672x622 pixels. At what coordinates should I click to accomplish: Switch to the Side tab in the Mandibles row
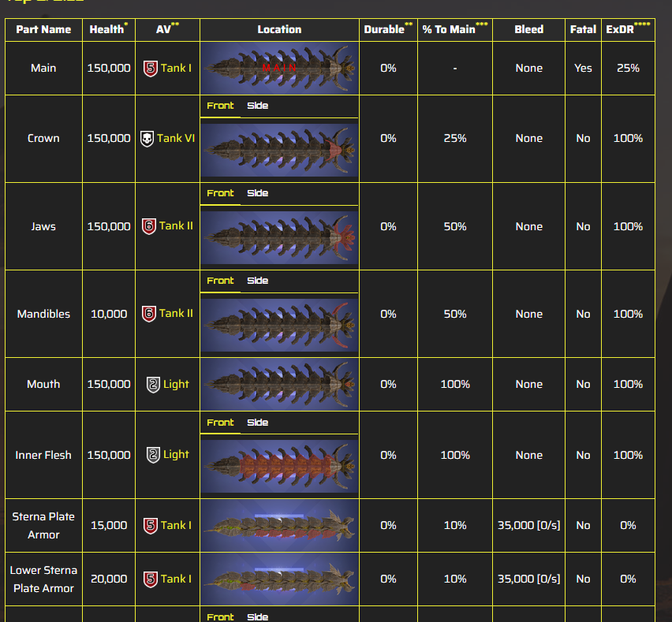click(258, 281)
